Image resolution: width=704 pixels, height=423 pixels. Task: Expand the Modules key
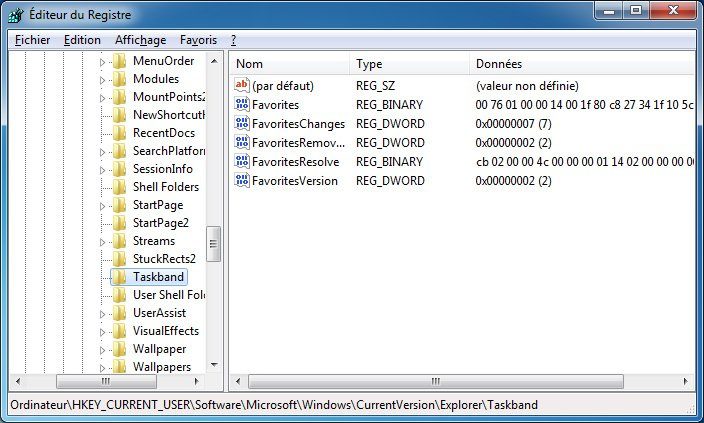pyautogui.click(x=102, y=80)
